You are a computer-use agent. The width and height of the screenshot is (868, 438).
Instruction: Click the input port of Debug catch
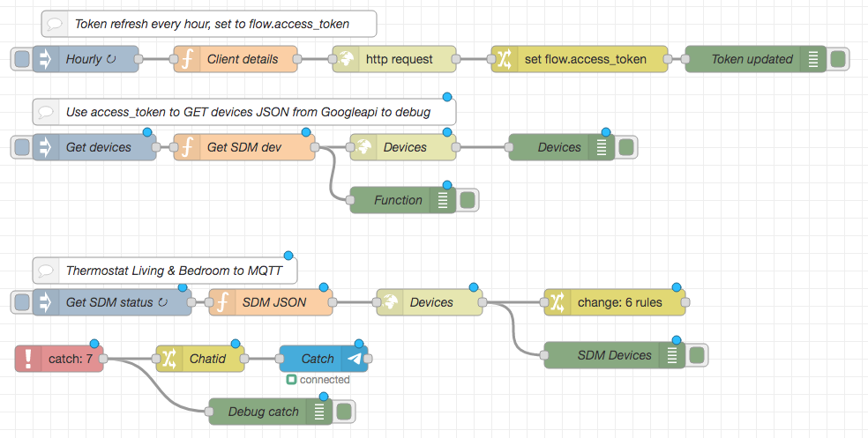209,412
